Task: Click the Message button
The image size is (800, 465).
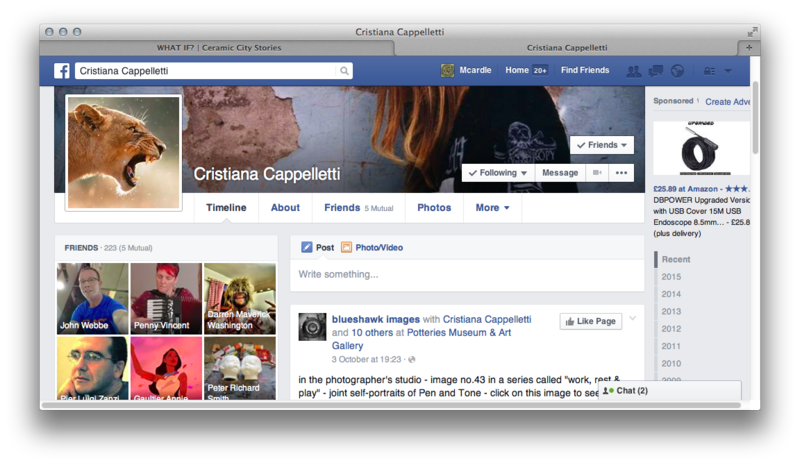Action: 560,173
